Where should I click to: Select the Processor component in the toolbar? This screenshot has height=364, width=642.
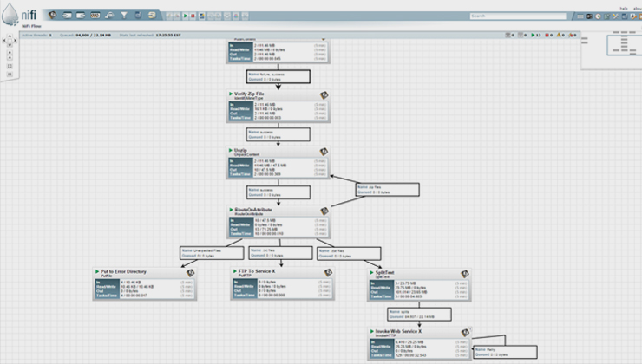pos(52,15)
